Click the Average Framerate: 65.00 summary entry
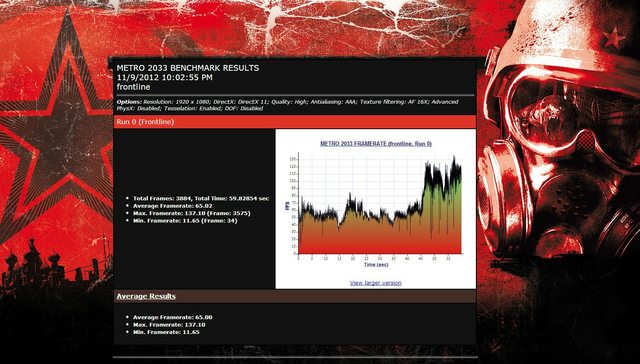Image resolution: width=640 pixels, height=364 pixels. pos(173,317)
